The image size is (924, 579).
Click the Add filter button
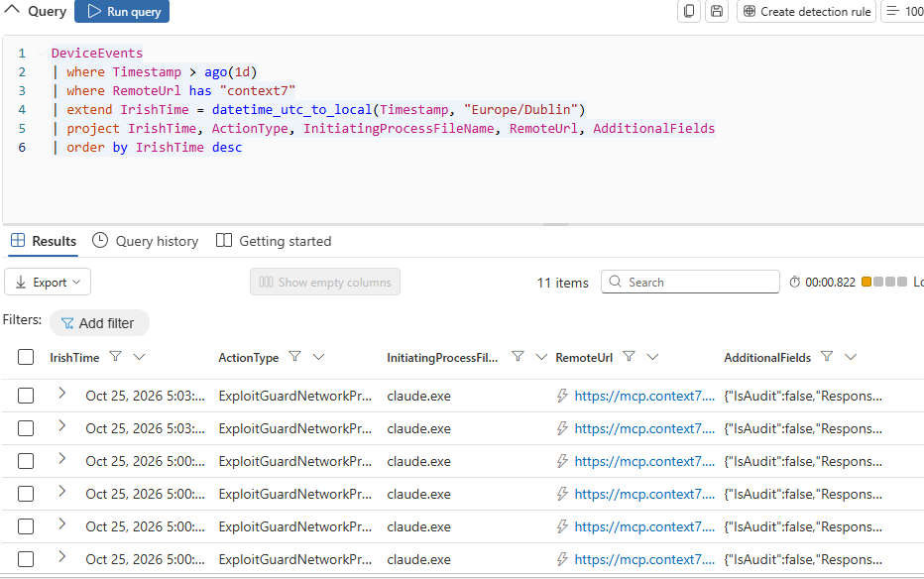[x=99, y=323]
